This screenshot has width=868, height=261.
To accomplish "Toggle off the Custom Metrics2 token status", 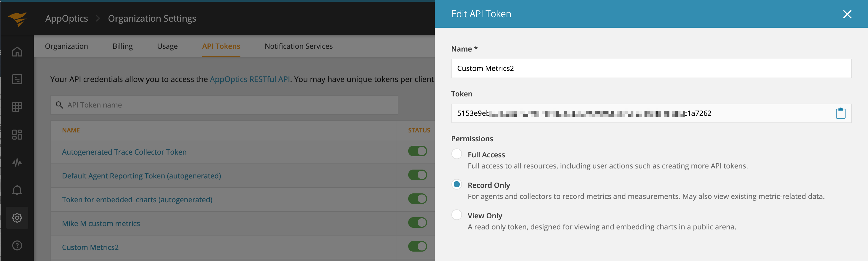I will [x=418, y=247].
